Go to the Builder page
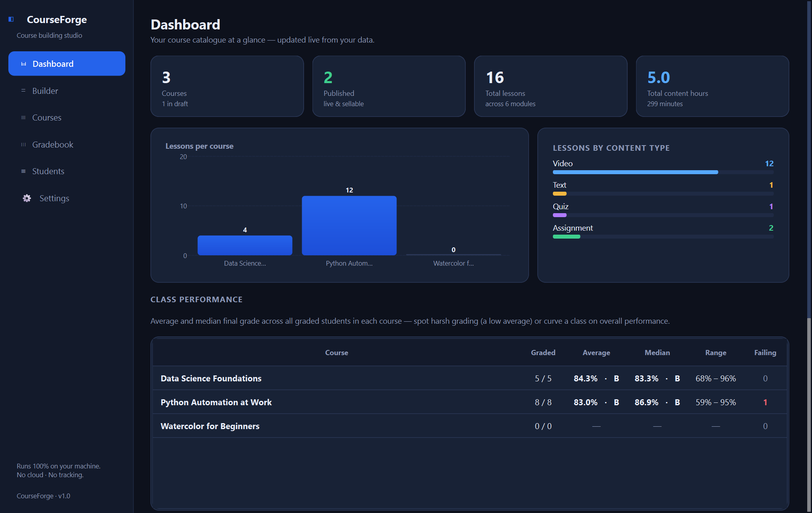 [67, 91]
